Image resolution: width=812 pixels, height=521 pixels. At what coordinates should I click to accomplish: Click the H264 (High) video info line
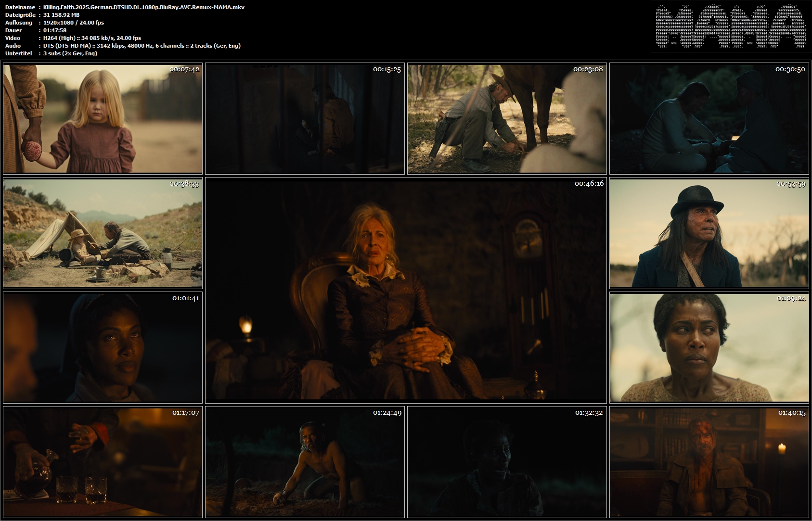tap(92, 38)
